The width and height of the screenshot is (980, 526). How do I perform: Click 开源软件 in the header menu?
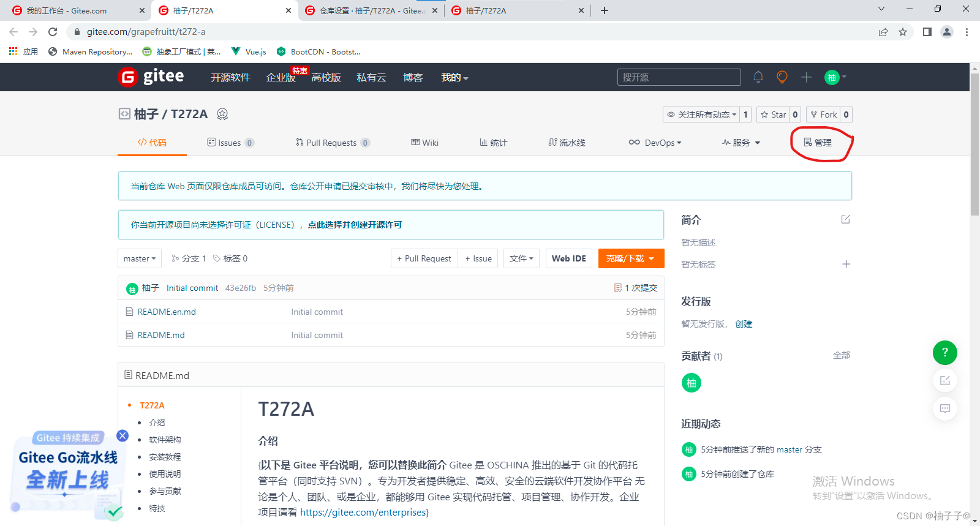[x=230, y=78]
